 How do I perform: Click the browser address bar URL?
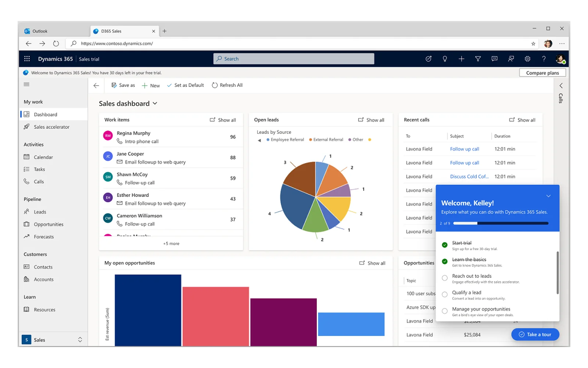(117, 43)
